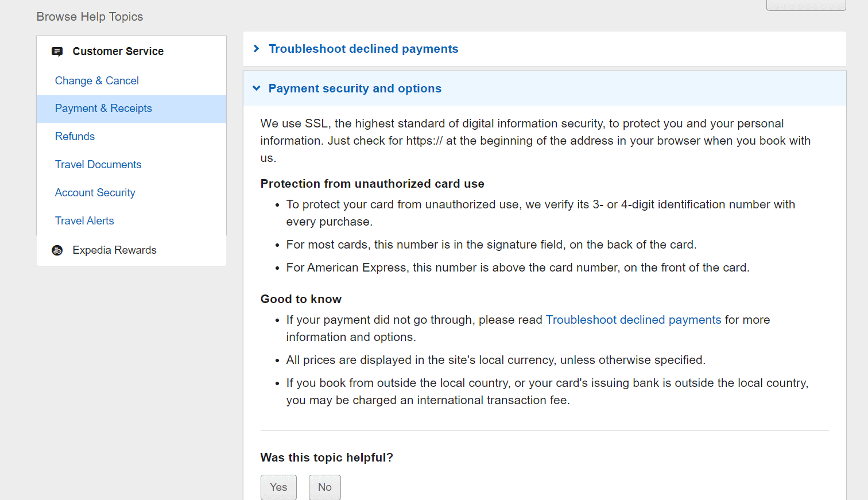This screenshot has height=500, width=868.
Task: Open the Travel Alerts topic
Action: pyautogui.click(x=84, y=221)
